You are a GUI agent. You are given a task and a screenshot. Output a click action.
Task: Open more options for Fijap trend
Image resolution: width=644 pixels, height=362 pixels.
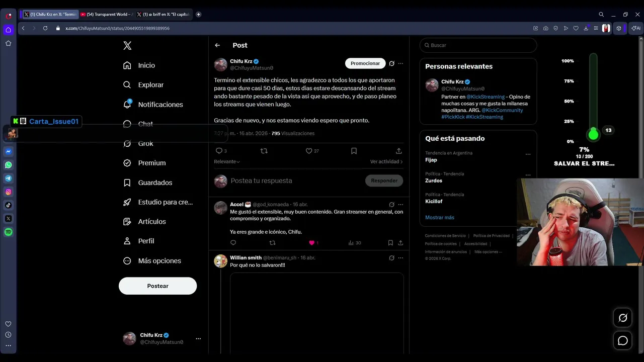(x=528, y=154)
